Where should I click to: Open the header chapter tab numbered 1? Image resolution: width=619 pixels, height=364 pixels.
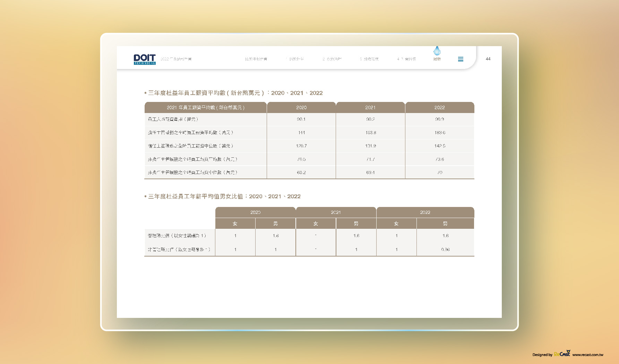295,59
